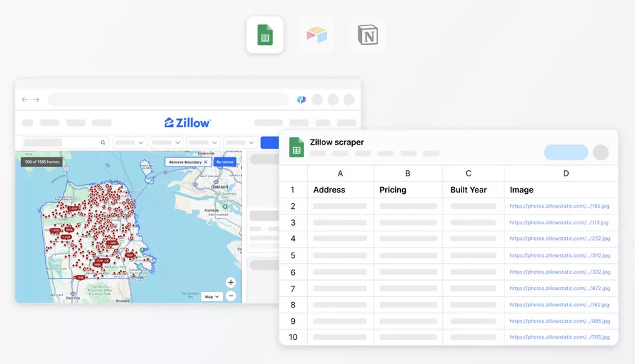Select column B header
Screen dimensions: 635x364
click(x=408, y=174)
